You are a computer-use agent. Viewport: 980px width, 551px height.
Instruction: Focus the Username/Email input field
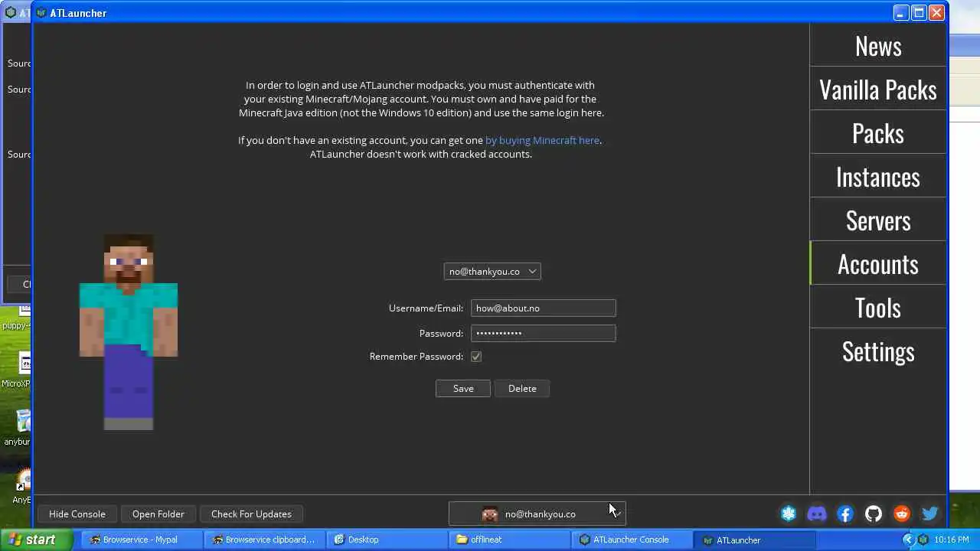pyautogui.click(x=544, y=308)
